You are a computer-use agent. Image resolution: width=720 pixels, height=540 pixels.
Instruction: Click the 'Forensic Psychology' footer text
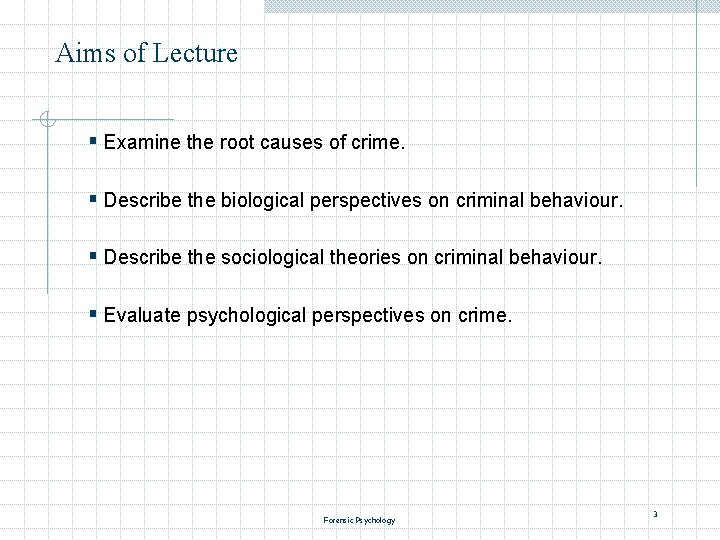359,520
